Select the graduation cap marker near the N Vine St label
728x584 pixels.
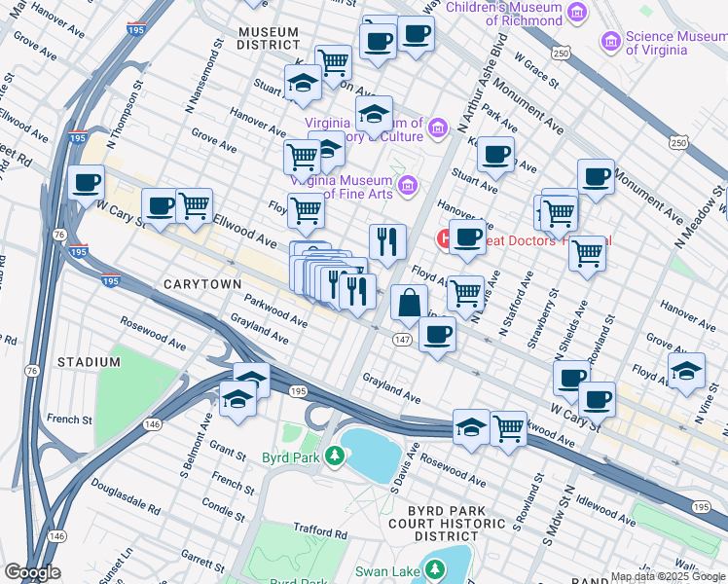point(687,373)
